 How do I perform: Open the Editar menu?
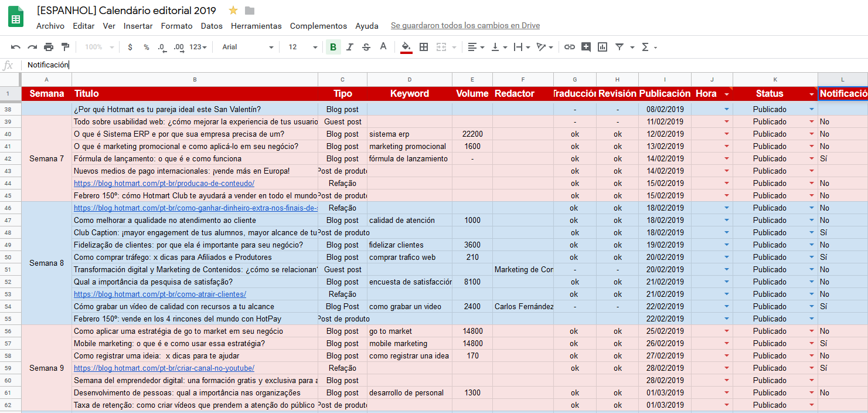click(x=84, y=26)
